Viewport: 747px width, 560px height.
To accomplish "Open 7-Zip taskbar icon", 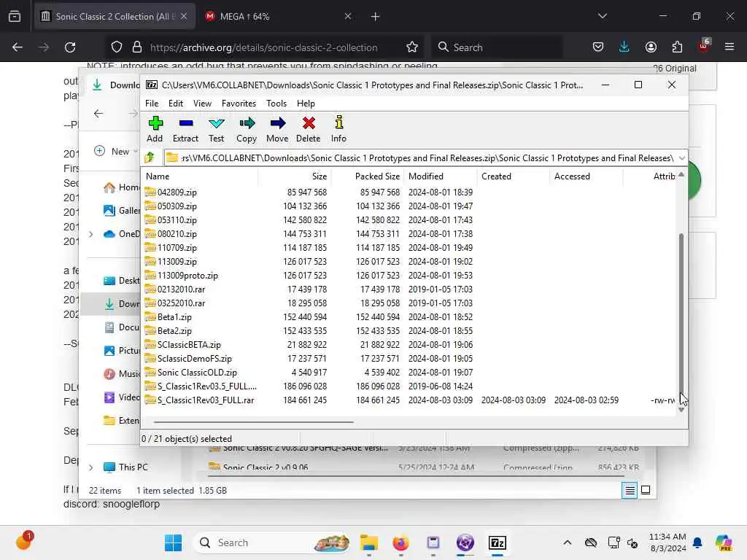I will coord(498,542).
